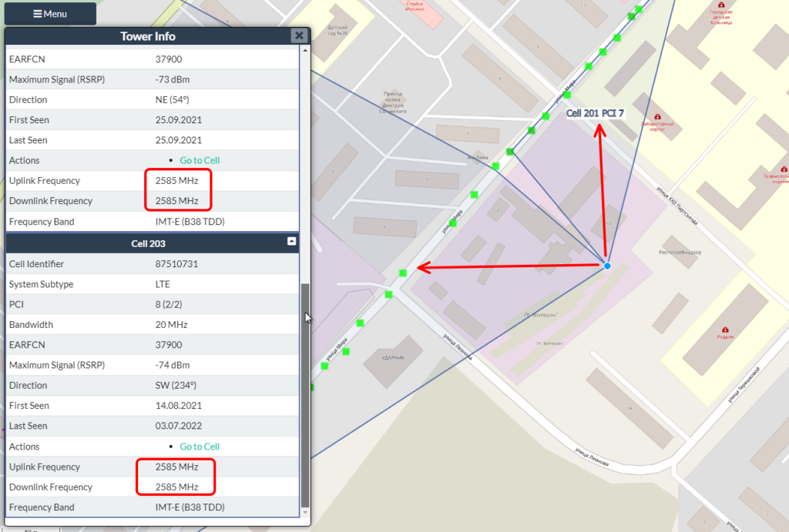Screen dimensions: 789x532
Task: Click the Роддом hospital icon on map
Action: tap(725, 330)
